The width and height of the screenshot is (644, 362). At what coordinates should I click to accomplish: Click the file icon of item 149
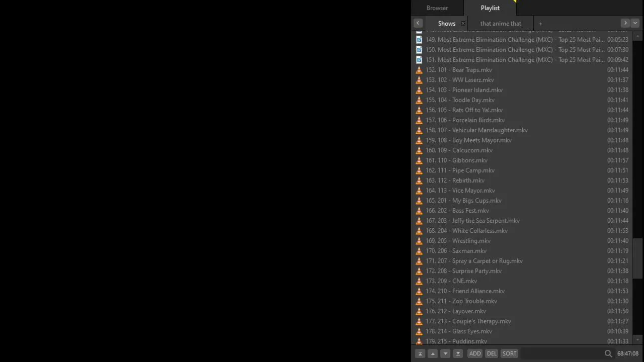click(x=419, y=40)
